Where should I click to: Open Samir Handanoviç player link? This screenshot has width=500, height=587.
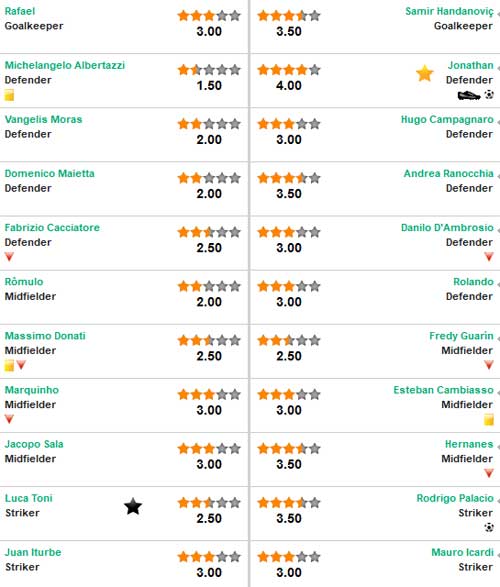coord(449,12)
